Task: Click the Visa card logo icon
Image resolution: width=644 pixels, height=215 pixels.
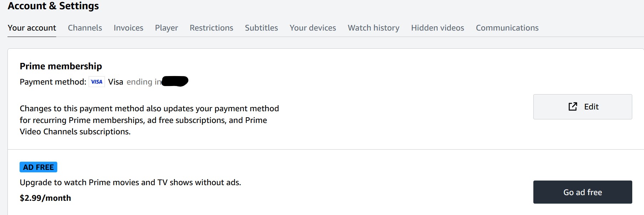Action: [96, 82]
